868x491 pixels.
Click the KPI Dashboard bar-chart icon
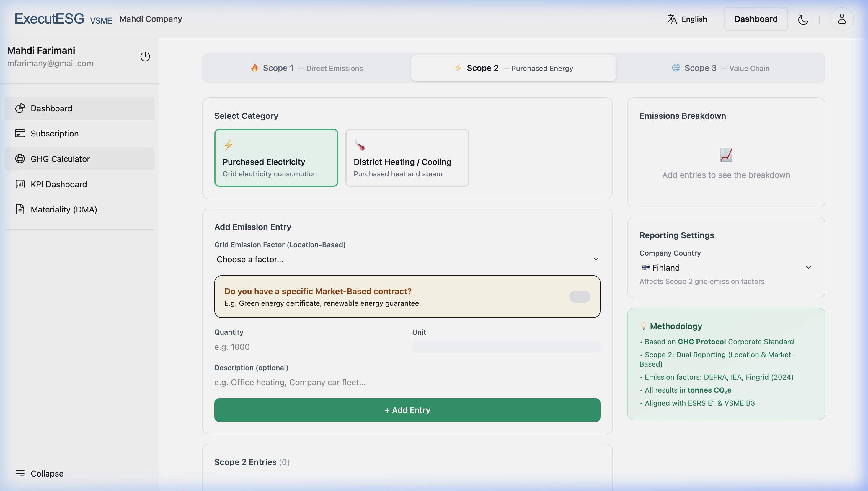point(20,184)
